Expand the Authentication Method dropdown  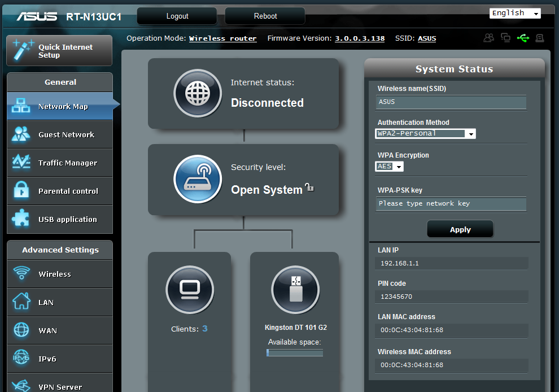point(425,133)
